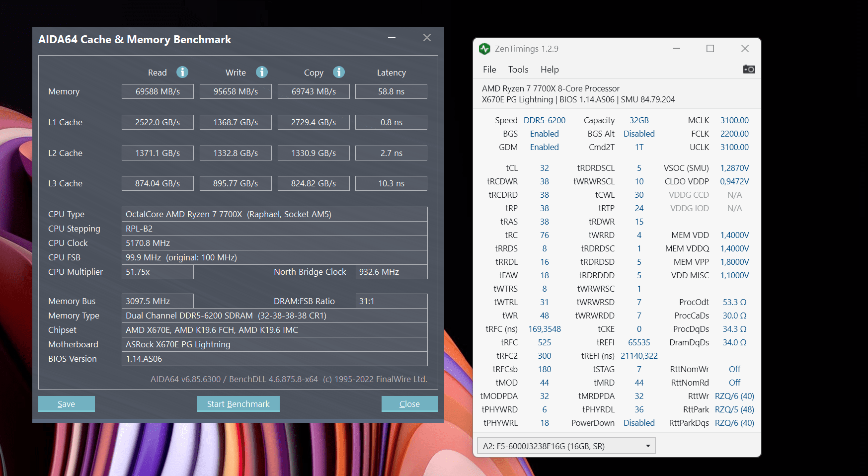
Task: Close the ZenTimings window
Action: 745,48
